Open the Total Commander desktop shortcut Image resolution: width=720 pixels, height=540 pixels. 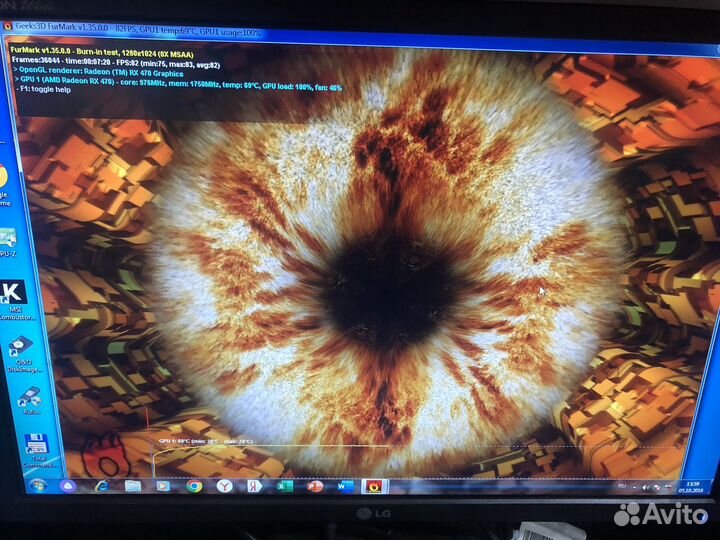click(35, 448)
